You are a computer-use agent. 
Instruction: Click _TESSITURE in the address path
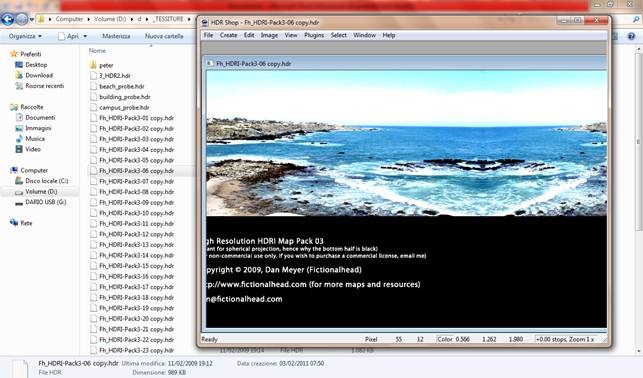(x=169, y=19)
